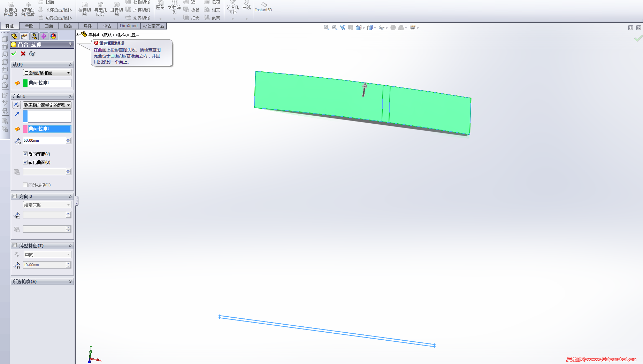
Task: Click the 旋转凸台/基体 revolve boss tool
Action: pos(28,9)
